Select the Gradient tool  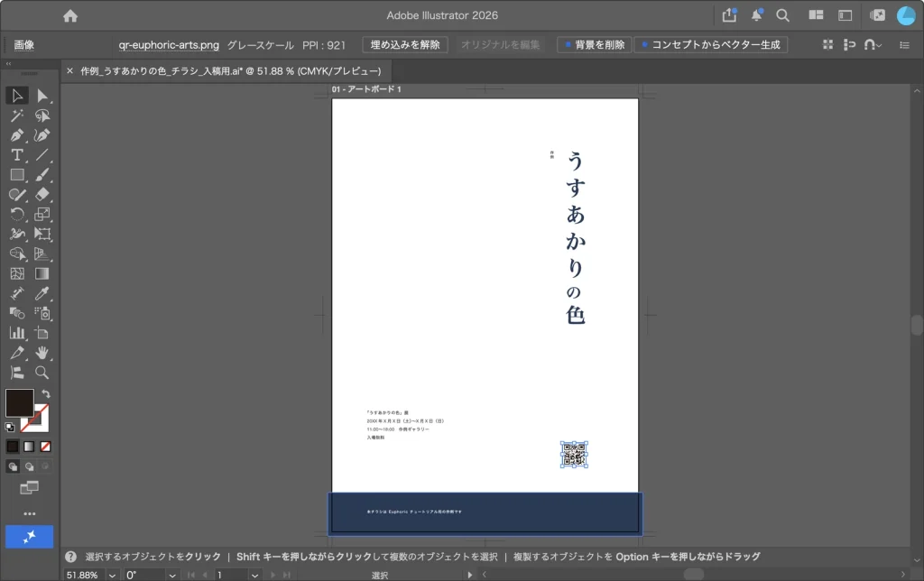[42, 273]
